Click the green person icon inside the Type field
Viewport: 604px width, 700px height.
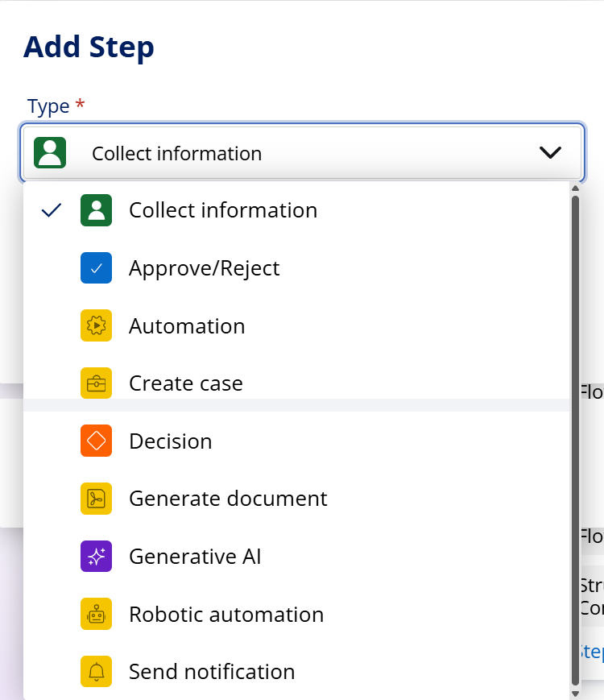tap(50, 153)
